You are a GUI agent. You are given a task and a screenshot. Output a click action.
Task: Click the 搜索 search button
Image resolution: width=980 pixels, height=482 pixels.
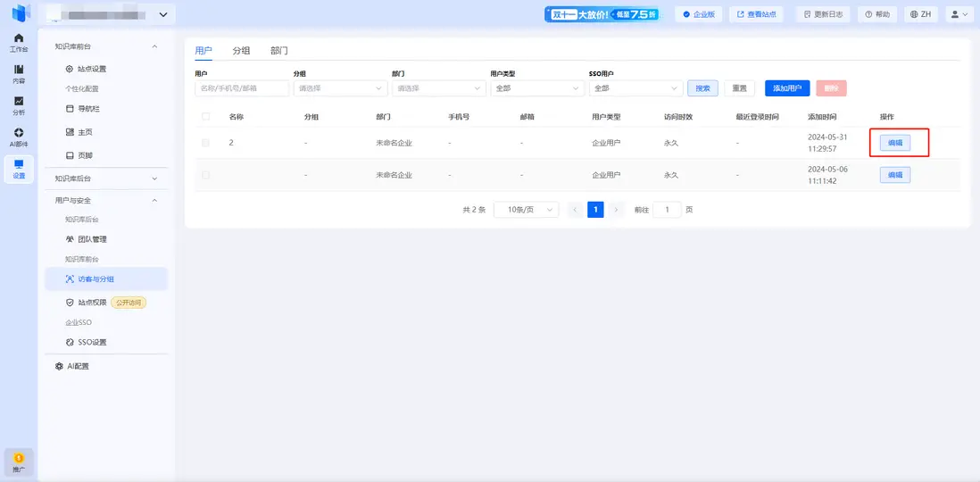click(x=702, y=88)
